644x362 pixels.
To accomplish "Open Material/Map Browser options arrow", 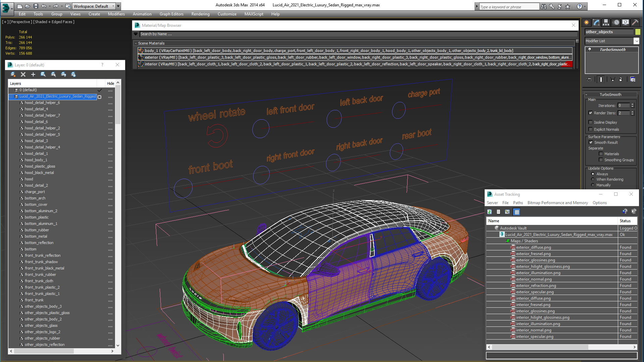I will click(x=136, y=34).
